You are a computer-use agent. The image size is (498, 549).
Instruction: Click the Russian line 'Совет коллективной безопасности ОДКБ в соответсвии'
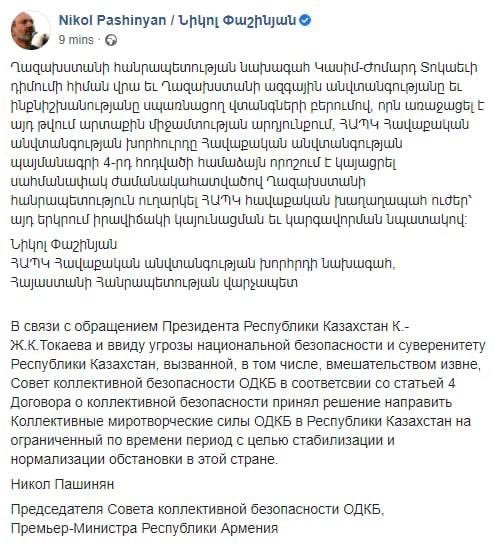tap(233, 383)
